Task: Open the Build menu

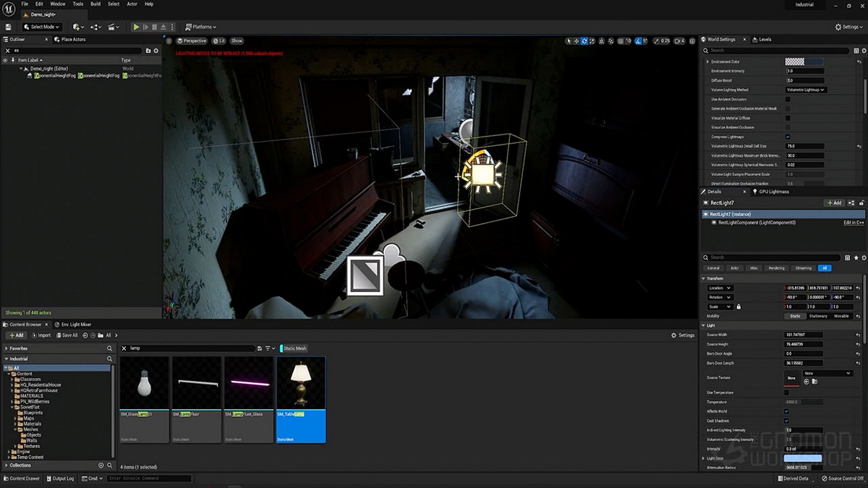Action: tap(95, 4)
